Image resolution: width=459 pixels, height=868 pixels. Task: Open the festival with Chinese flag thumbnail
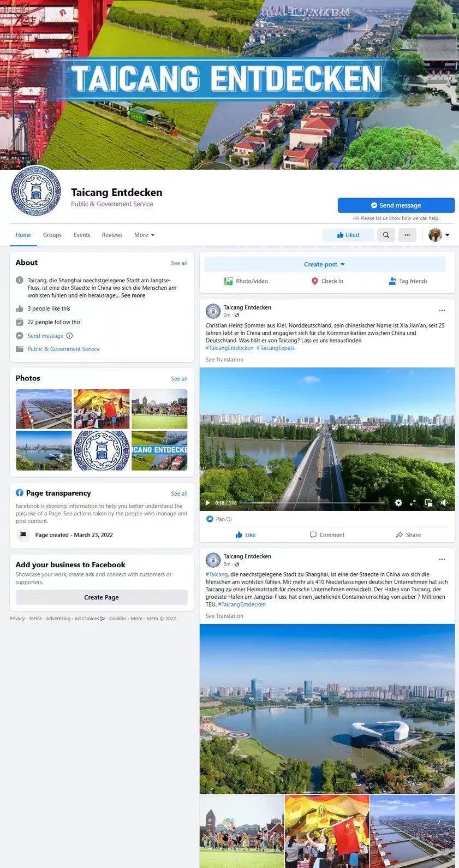tap(102, 409)
